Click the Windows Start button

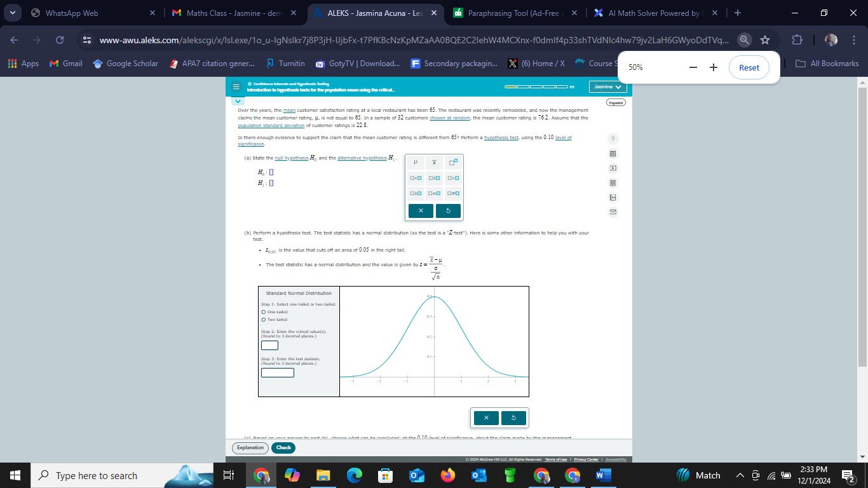coord(15,475)
